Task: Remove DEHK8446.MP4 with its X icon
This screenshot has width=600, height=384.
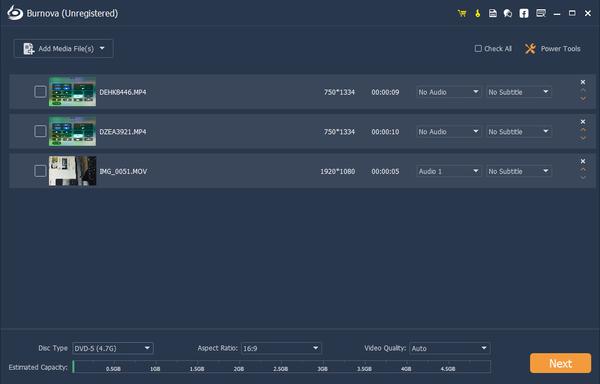Action: coord(583,82)
